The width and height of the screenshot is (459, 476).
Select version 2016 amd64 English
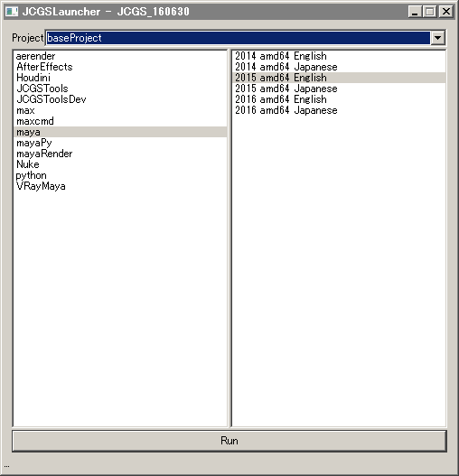pos(339,99)
